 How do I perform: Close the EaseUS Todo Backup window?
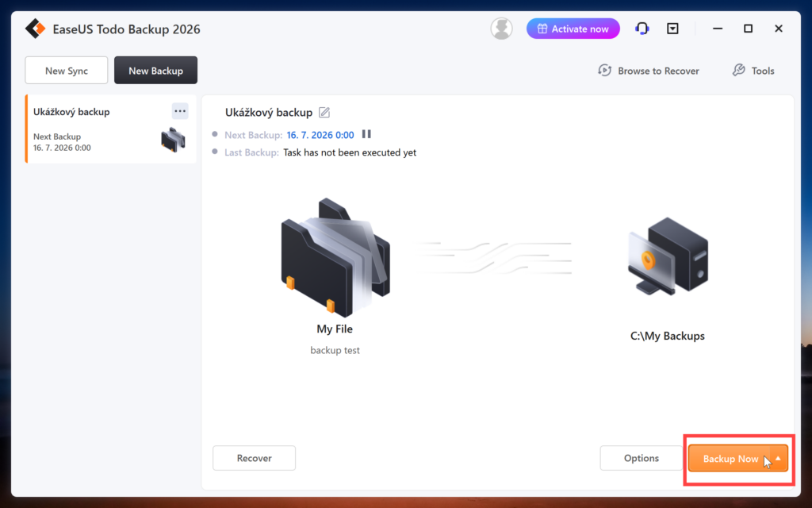pyautogui.click(x=779, y=29)
